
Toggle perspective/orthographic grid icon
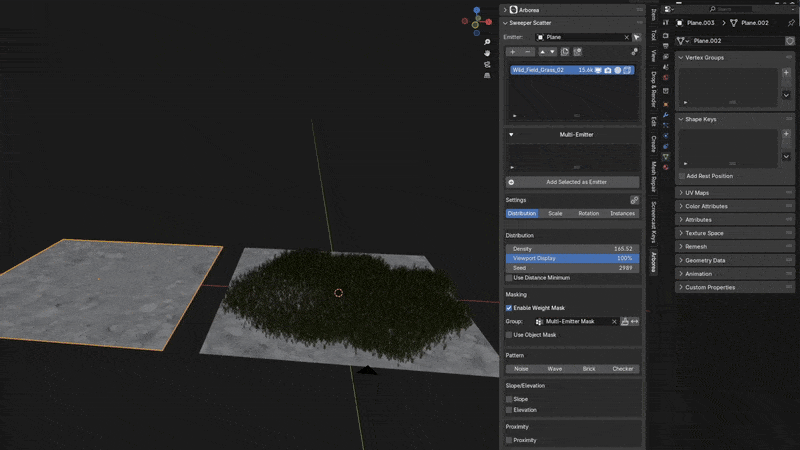(487, 76)
